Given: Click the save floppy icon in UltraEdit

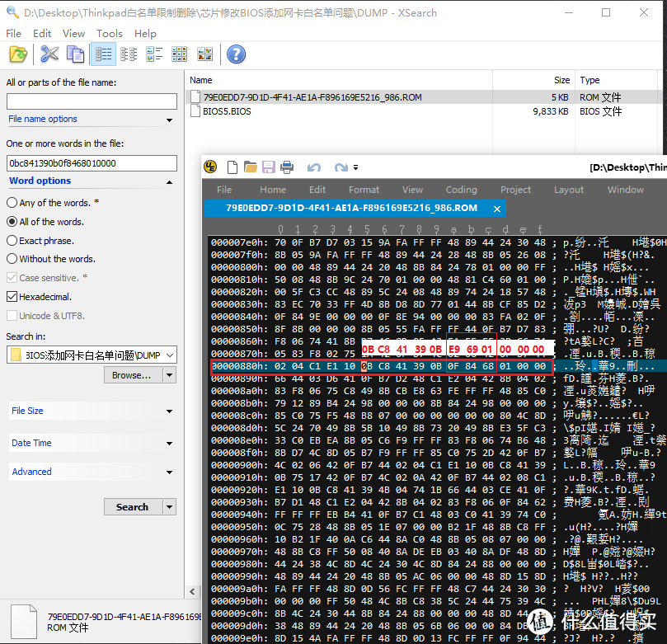Looking at the screenshot, I should tap(269, 167).
